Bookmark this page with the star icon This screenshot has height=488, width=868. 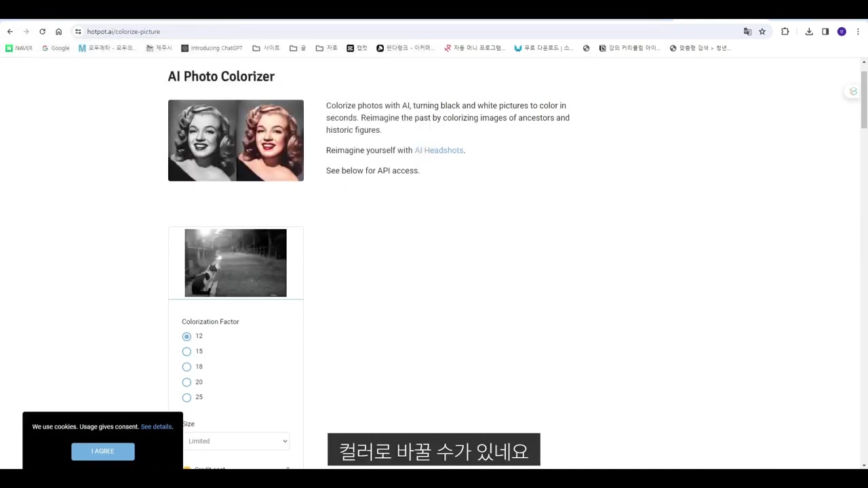pos(762,32)
